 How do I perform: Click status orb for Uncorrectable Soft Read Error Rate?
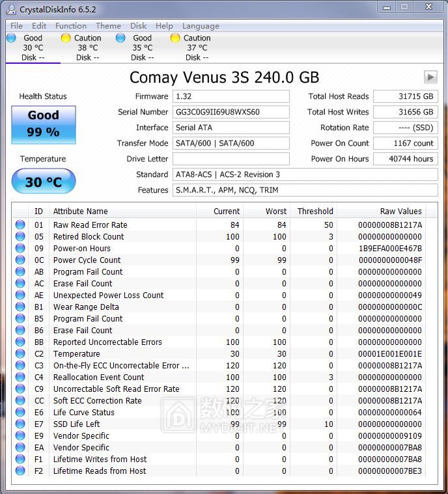(20, 389)
